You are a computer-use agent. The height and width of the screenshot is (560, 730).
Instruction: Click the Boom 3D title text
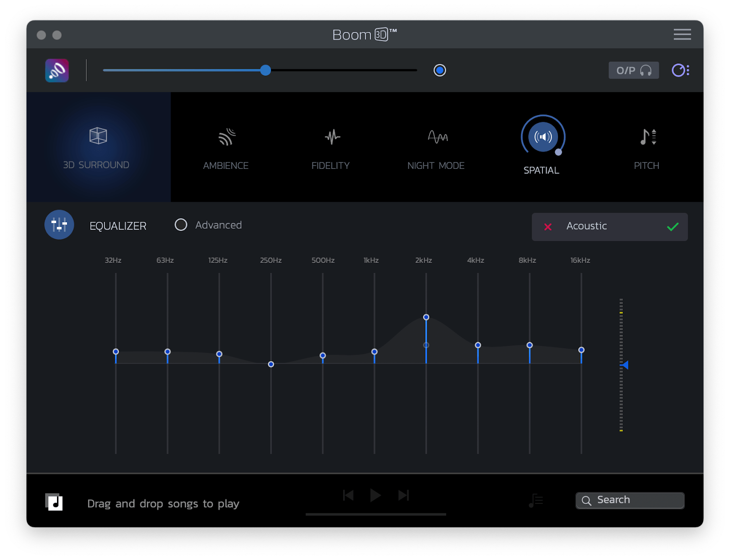point(365,35)
